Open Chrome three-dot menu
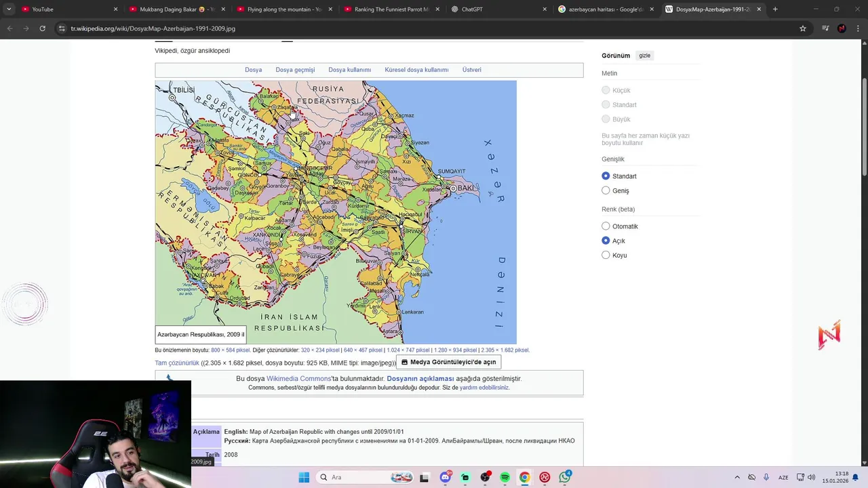This screenshot has width=868, height=488. pos(859,28)
